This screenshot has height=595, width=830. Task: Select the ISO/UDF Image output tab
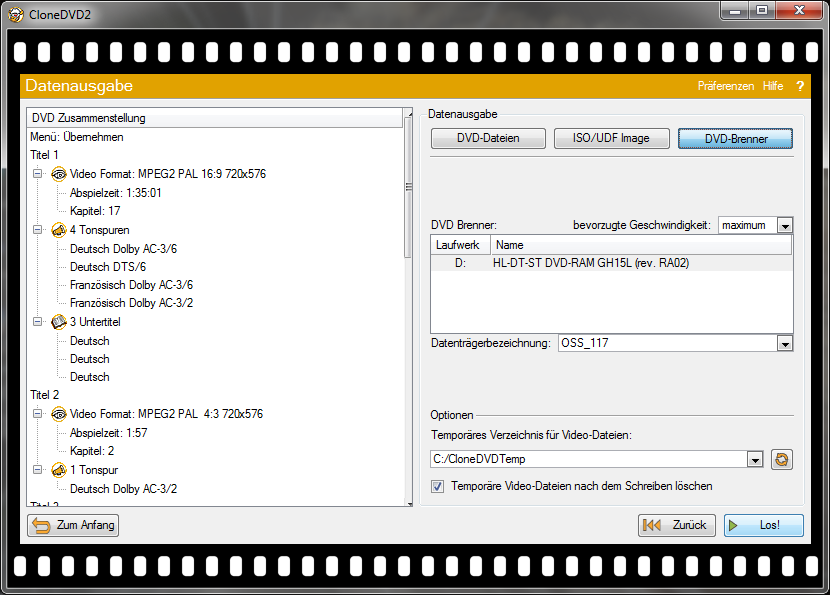click(611, 139)
